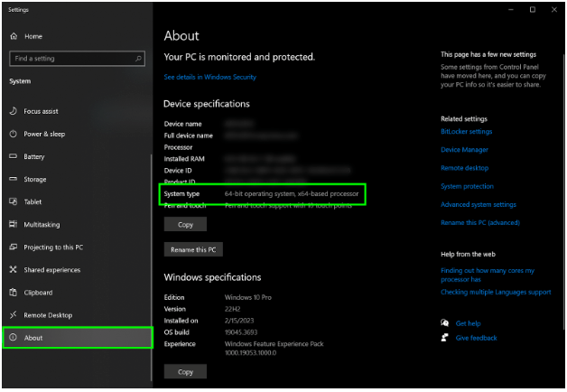This screenshot has width=567, height=392.
Task: Click Windows Feature Experience Pack text
Action: [x=274, y=344]
